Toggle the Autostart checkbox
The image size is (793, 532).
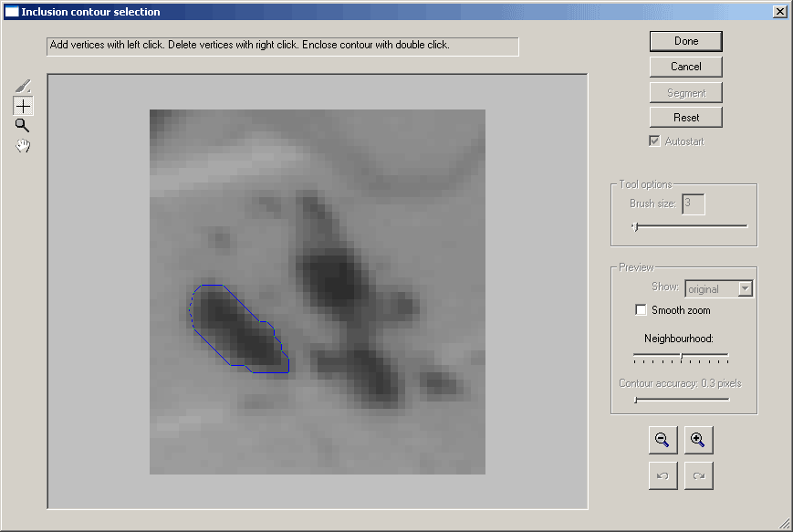click(653, 141)
